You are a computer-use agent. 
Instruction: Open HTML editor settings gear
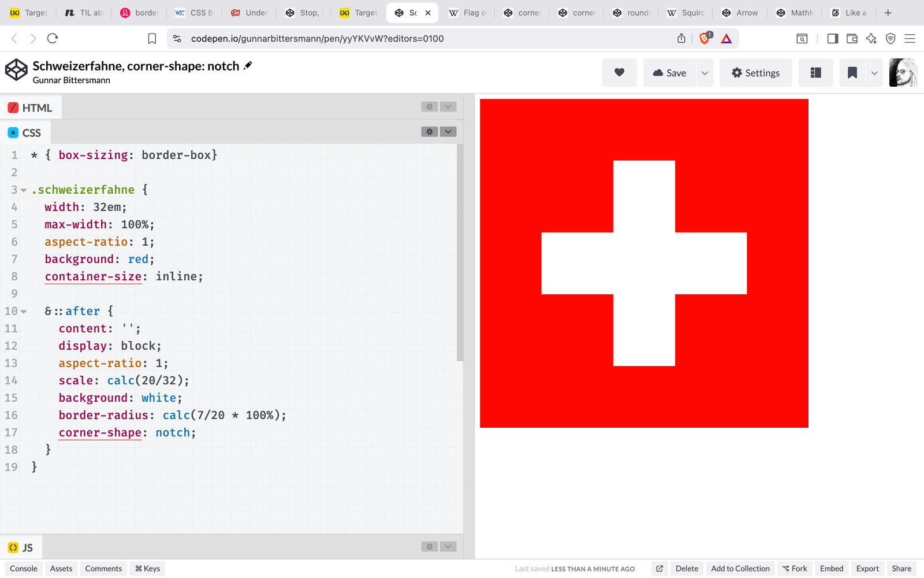click(x=429, y=106)
